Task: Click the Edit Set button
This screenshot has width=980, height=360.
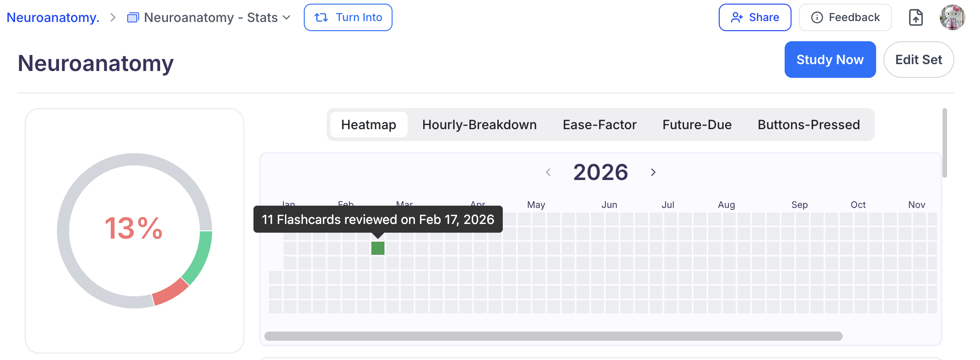Action: [x=919, y=59]
